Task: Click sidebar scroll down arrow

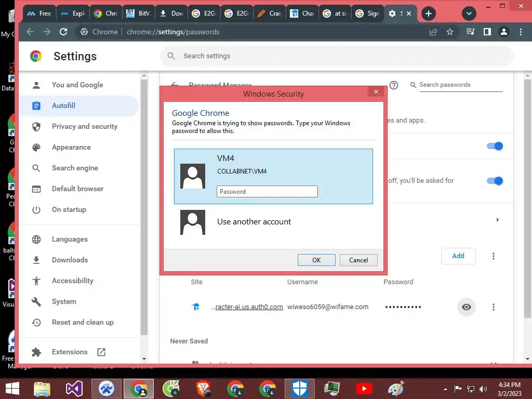Action: (x=144, y=359)
